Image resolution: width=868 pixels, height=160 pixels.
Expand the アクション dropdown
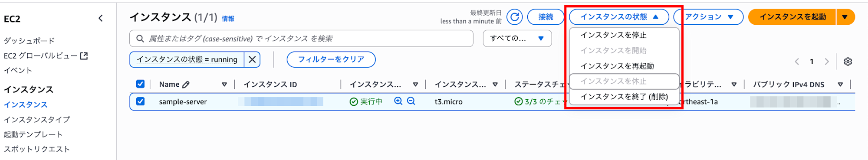(x=709, y=17)
